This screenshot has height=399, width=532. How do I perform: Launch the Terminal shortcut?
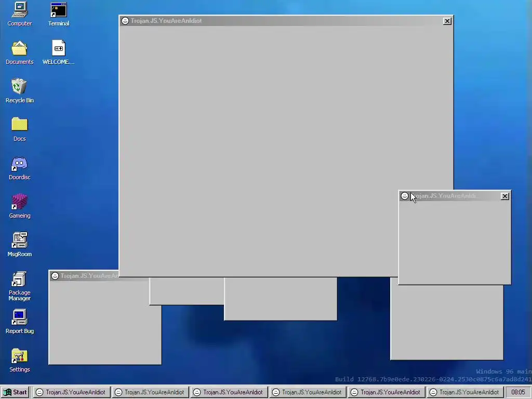pos(59,14)
